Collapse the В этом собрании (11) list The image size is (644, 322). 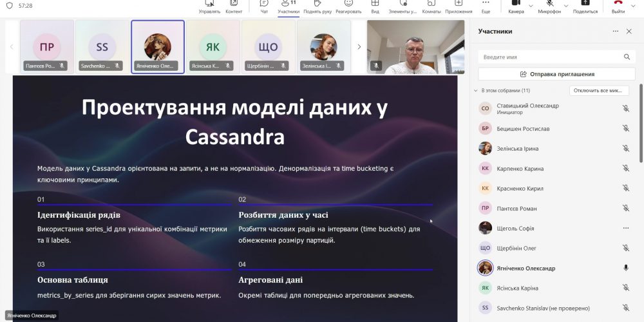coord(476,90)
